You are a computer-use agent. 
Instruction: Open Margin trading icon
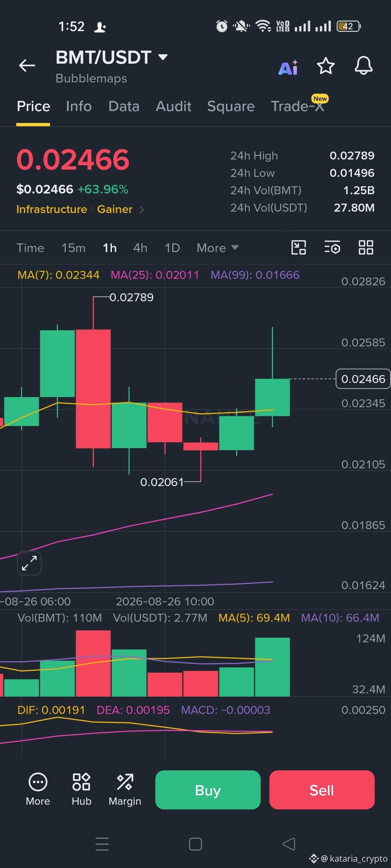coord(125,790)
